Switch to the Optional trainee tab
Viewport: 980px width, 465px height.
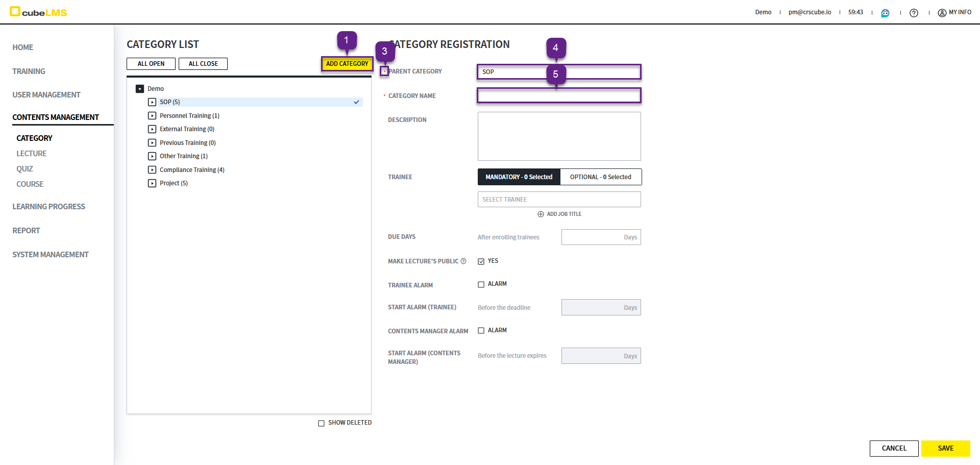(x=600, y=177)
